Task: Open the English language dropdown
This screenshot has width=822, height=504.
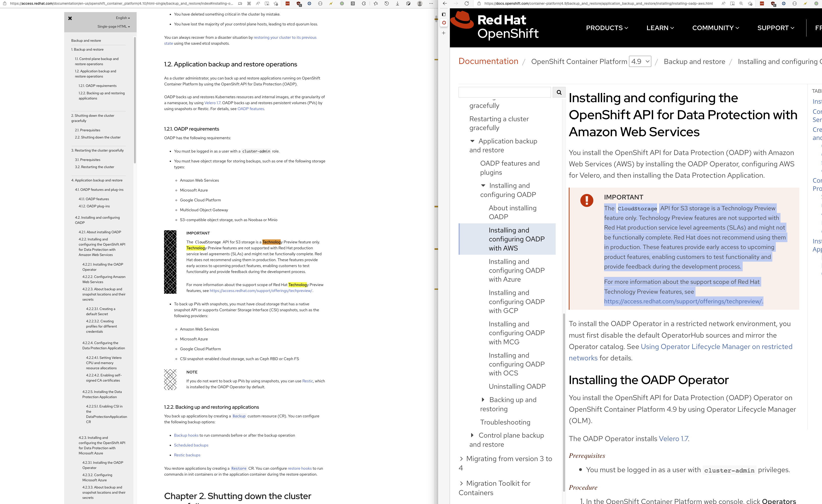Action: coord(123,18)
